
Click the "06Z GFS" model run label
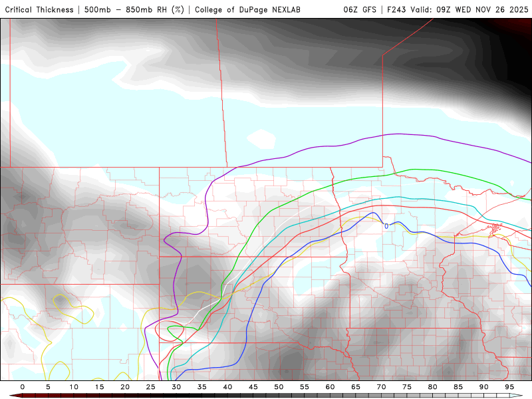click(x=360, y=9)
